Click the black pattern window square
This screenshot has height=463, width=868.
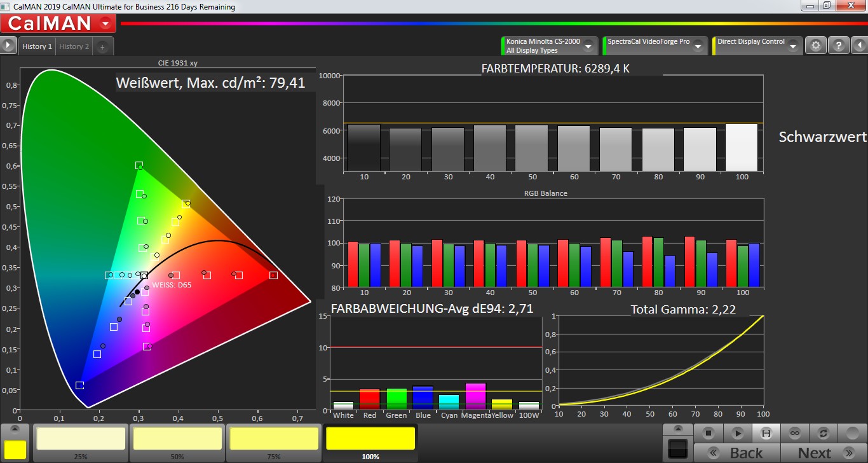click(x=678, y=448)
